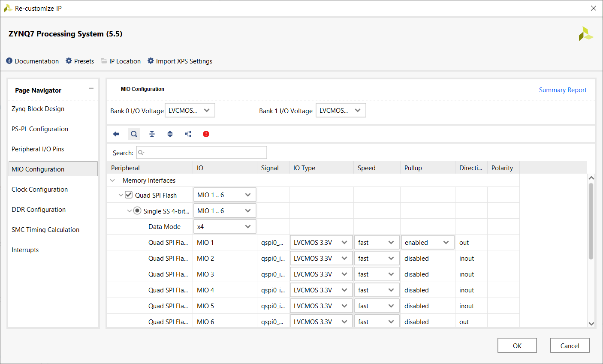The width and height of the screenshot is (603, 364).
Task: Click the Pullup column header
Action: click(x=428, y=168)
